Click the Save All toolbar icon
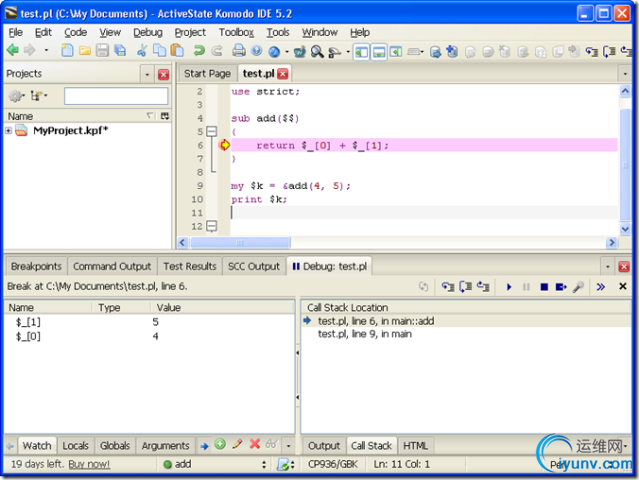This screenshot has height=480, width=639. (x=120, y=51)
